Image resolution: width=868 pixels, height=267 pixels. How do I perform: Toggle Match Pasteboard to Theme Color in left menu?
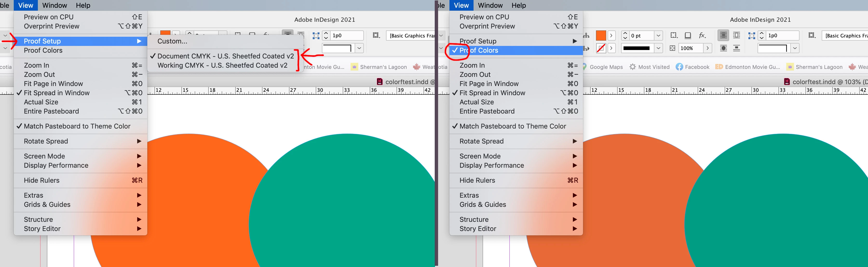pyautogui.click(x=77, y=126)
